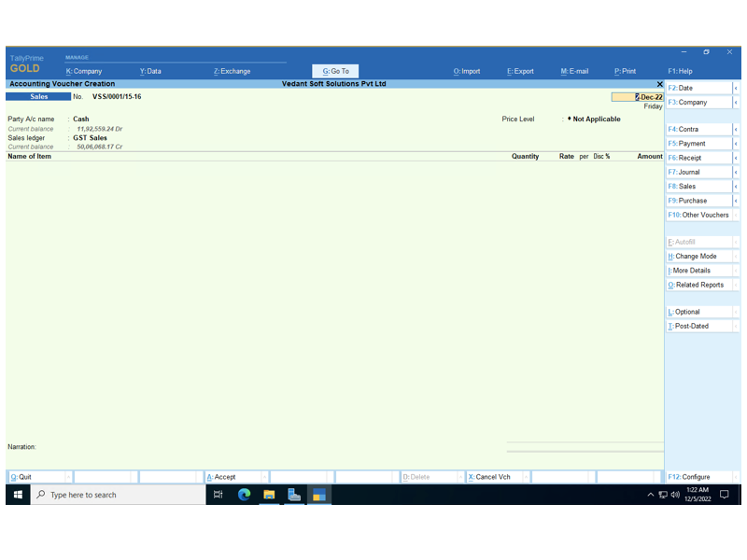Expand arrow beside F3: Company
The height and width of the screenshot is (560, 747).
736,103
